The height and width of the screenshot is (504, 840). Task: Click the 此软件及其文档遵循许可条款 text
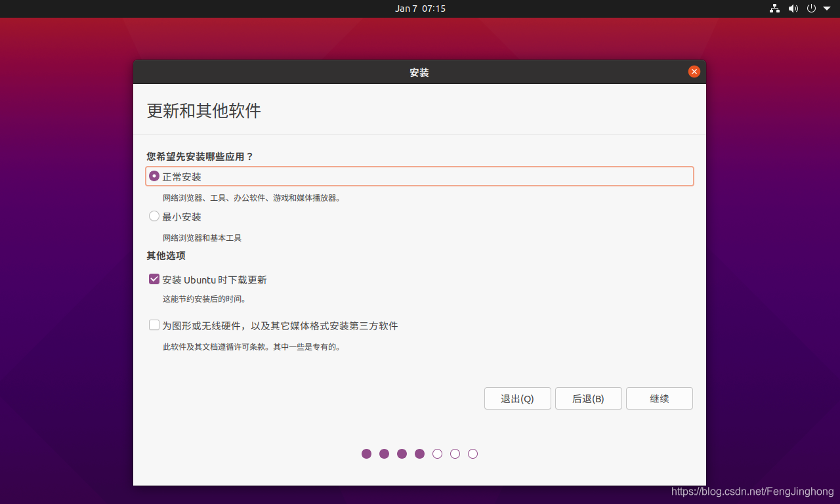point(252,346)
